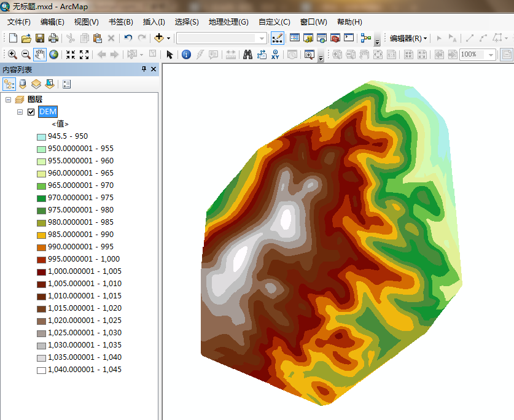This screenshot has width=514, height=420.
Task: Click the Full Extent globe icon
Action: pos(54,55)
